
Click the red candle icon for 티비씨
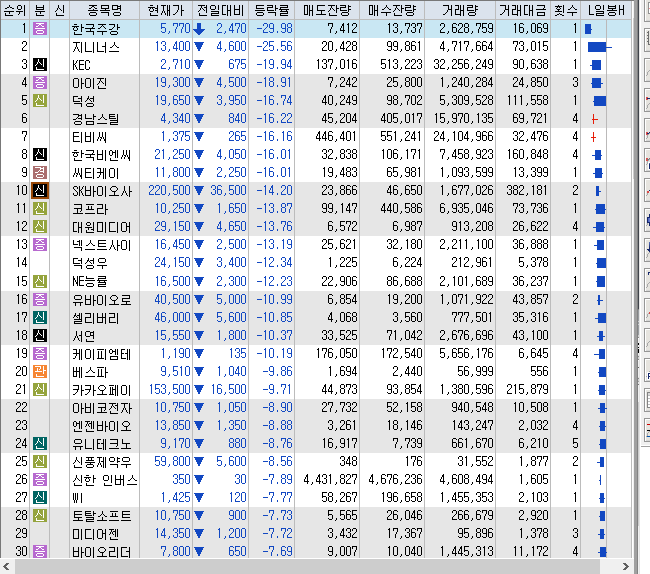(x=593, y=137)
